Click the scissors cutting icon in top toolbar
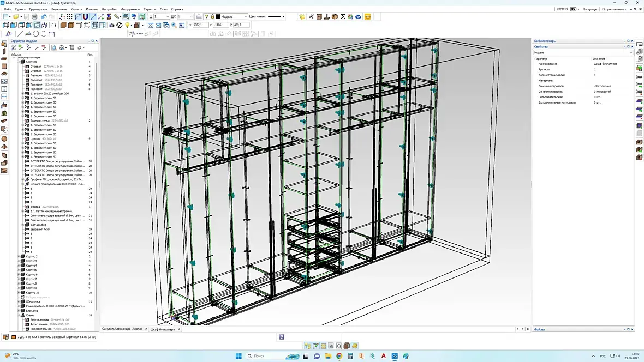This screenshot has width=644, height=362. pyautogui.click(x=311, y=16)
